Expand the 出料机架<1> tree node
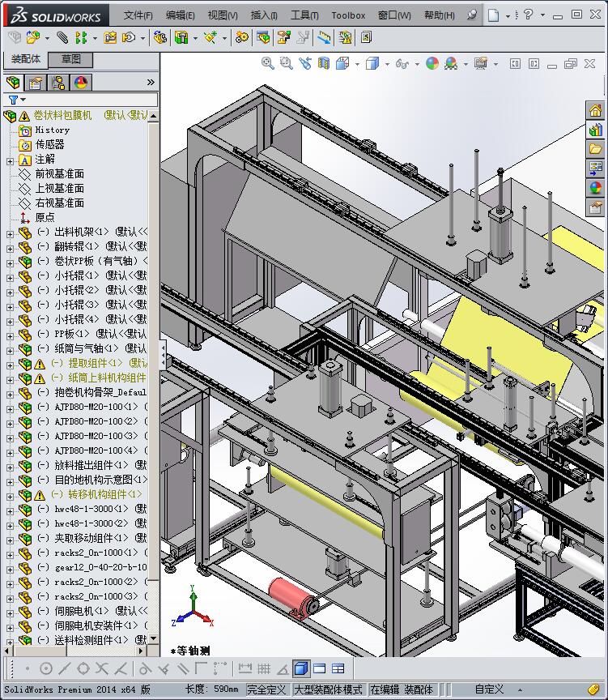This screenshot has width=608, height=700. point(10,234)
